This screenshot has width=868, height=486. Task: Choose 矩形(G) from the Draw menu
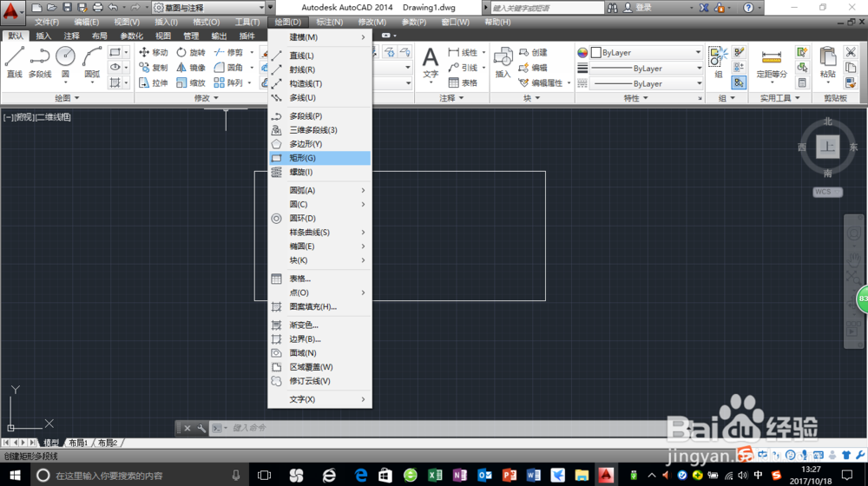point(319,158)
